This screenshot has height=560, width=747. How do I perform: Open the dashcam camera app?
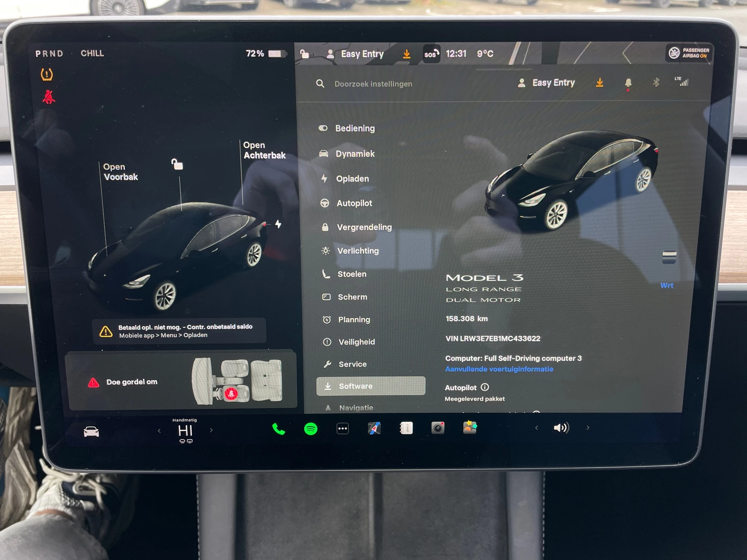pos(438,428)
